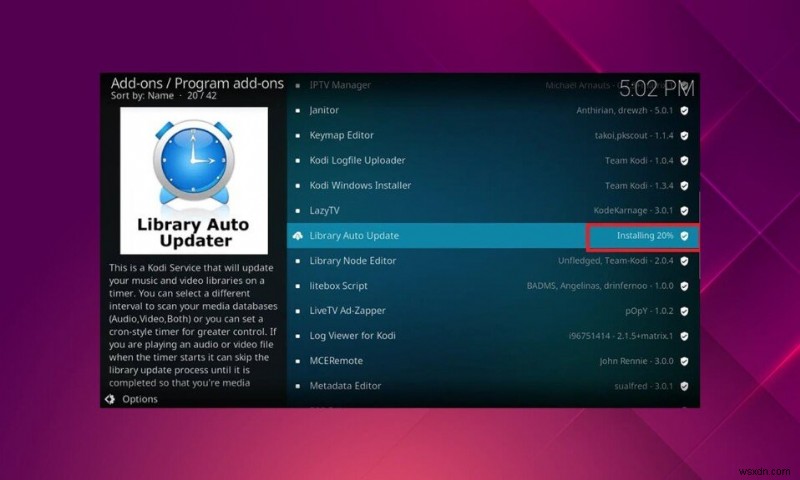Viewport: 800px width, 480px height.
Task: Click the Library Auto Updater clock thumbnail
Action: (193, 181)
